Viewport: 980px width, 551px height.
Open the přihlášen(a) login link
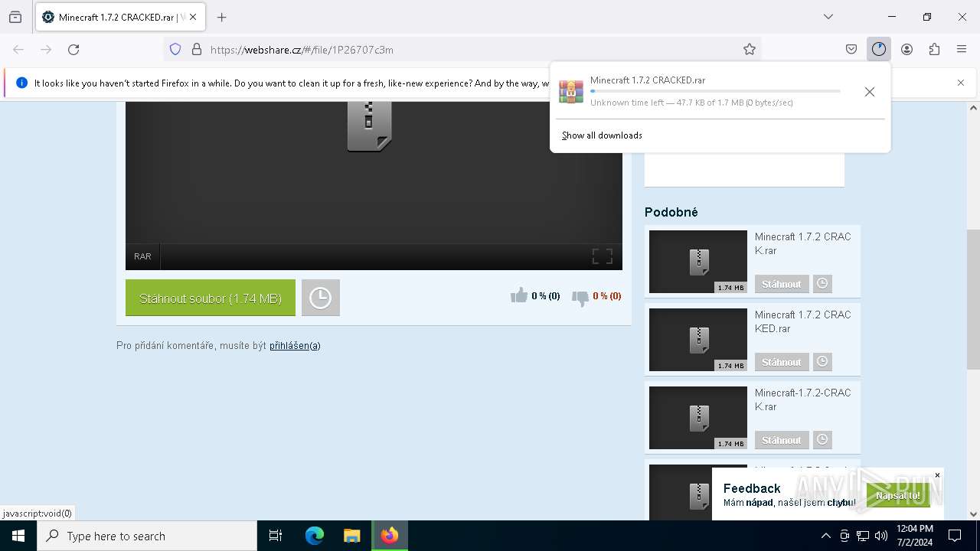tap(295, 346)
